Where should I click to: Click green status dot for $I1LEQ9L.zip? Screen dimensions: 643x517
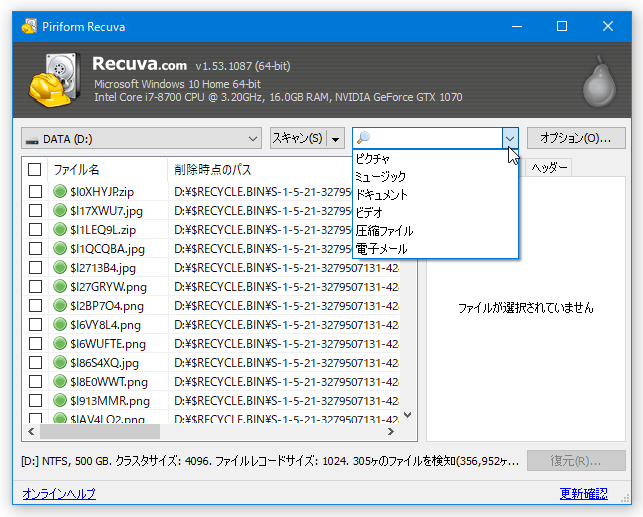pos(60,230)
